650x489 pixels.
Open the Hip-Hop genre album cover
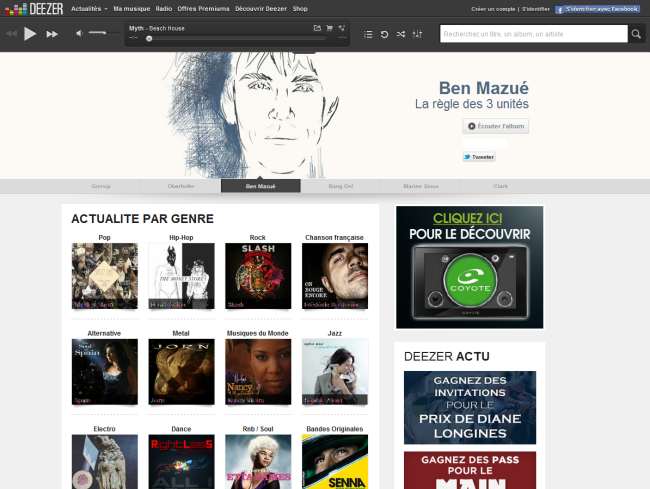[x=181, y=276]
